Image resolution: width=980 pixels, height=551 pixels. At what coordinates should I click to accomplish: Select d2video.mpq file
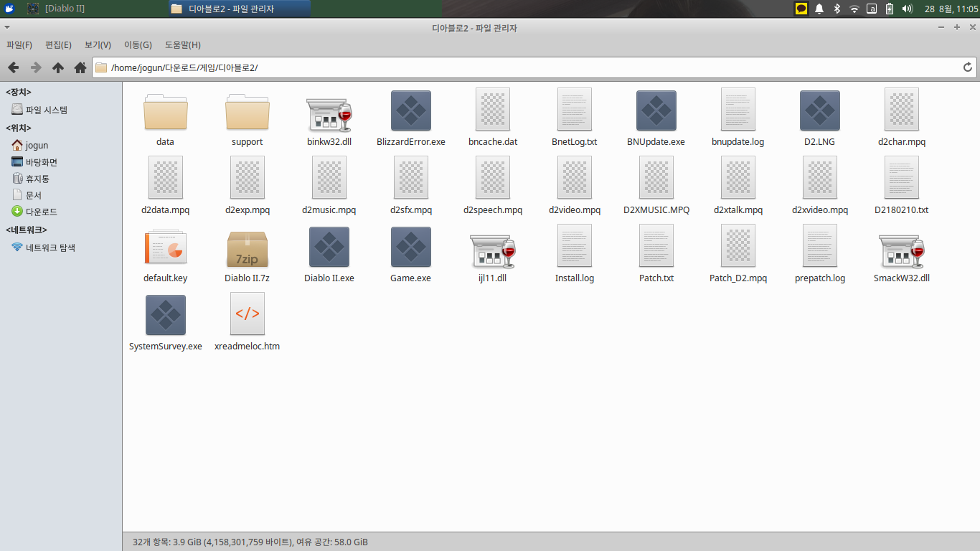pyautogui.click(x=575, y=178)
